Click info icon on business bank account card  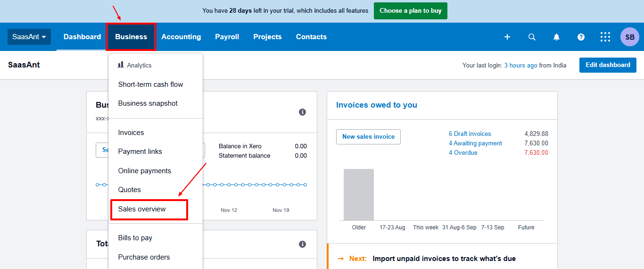[303, 112]
